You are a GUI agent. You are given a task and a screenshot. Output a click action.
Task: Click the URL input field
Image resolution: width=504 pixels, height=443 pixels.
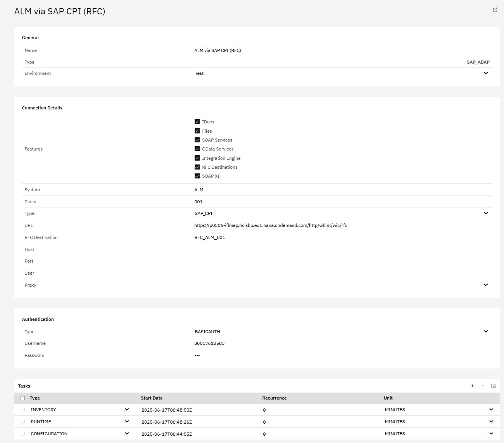point(341,225)
